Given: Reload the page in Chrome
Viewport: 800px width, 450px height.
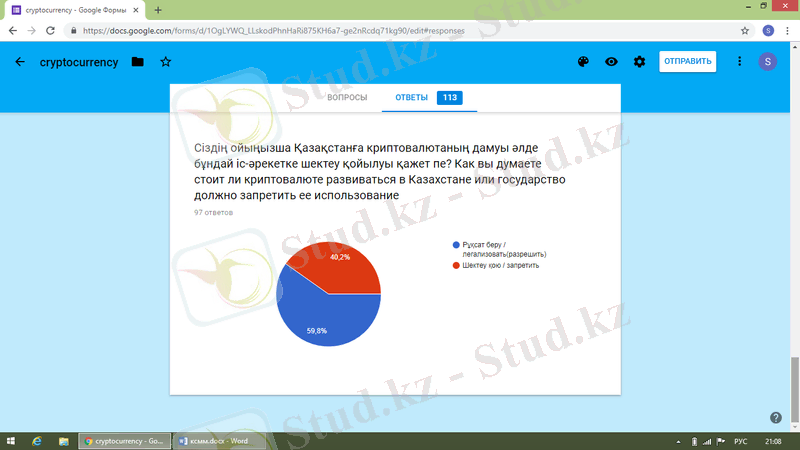Looking at the screenshot, I should 50,31.
